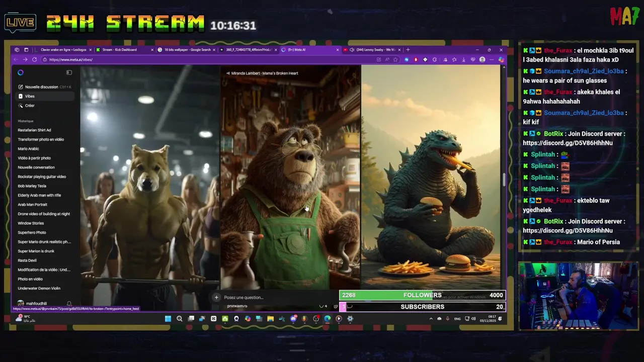Open the muscular dog gym video
644x362 pixels.
point(150,177)
